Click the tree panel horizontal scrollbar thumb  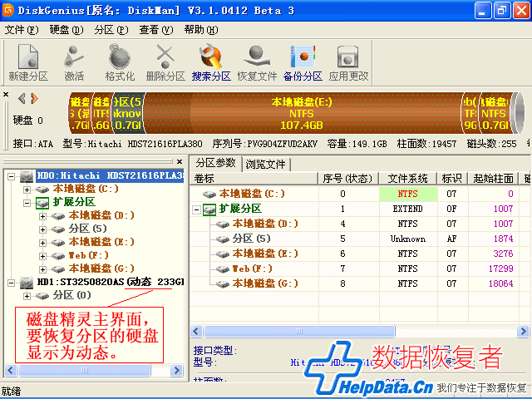(x=85, y=370)
